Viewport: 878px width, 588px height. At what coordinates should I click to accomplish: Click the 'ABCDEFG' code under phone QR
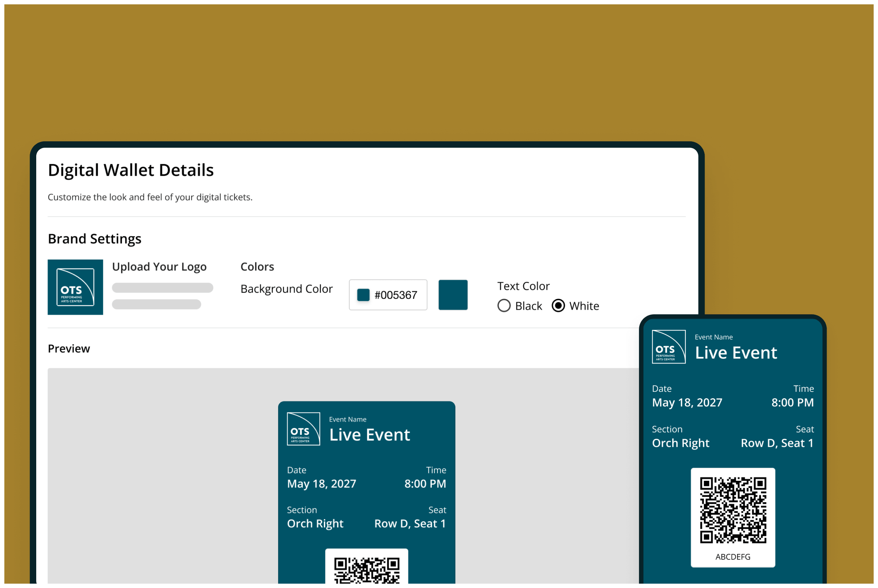click(733, 557)
